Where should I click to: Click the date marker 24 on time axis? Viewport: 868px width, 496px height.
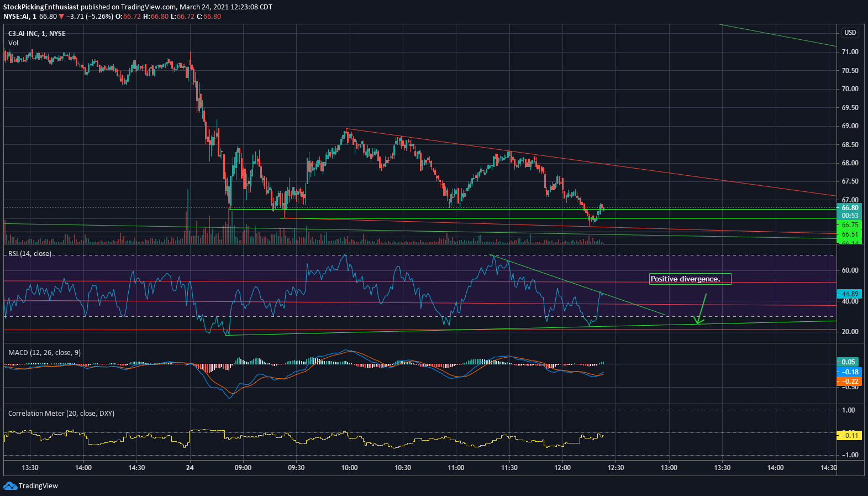[190, 468]
